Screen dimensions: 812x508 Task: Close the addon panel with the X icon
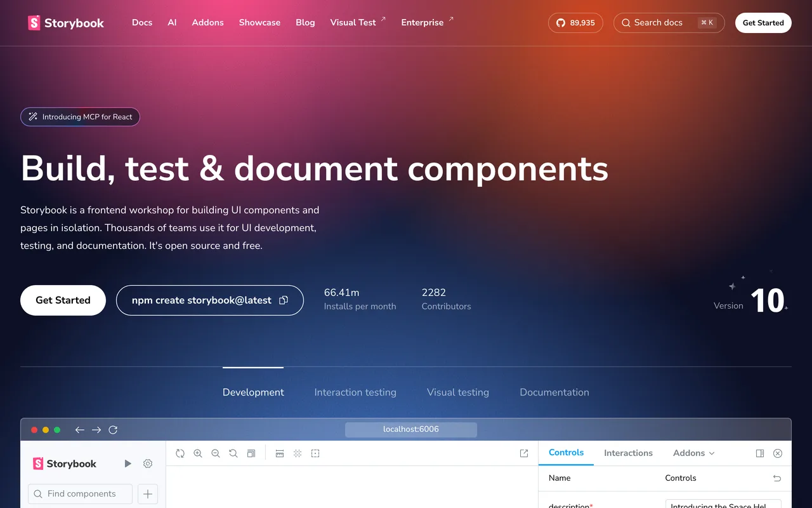pos(778,453)
